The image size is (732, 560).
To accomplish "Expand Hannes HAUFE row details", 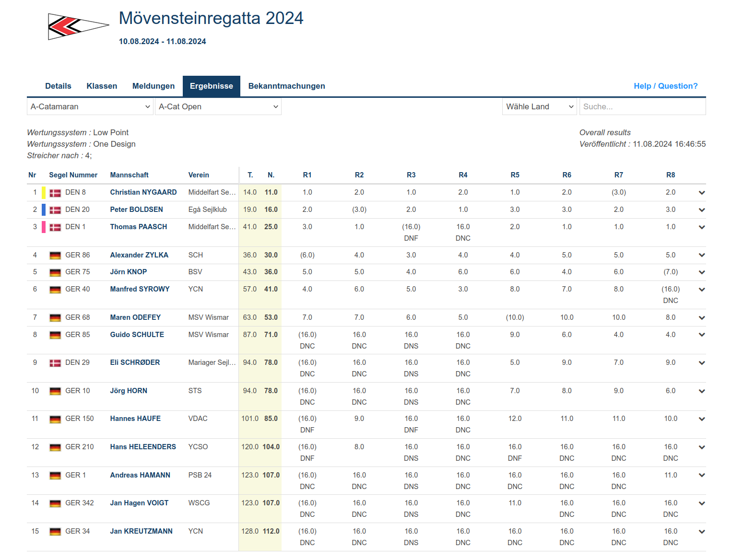I will pos(702,419).
